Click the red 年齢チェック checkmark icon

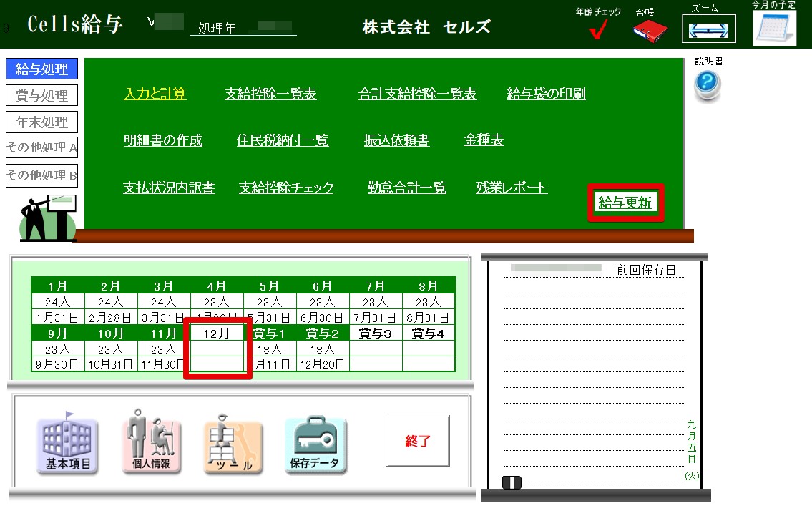[x=598, y=31]
